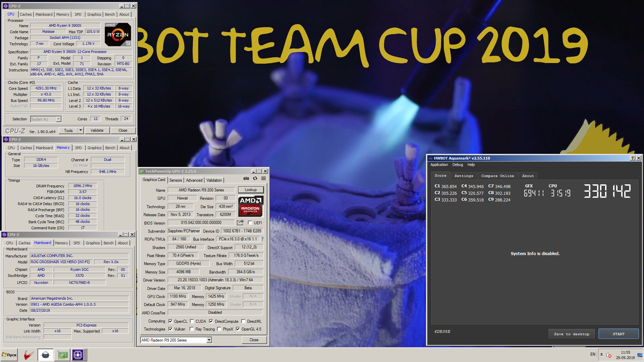Click the Core Speed 4291.30 MHz value
Image resolution: width=644 pixels, height=362 pixels.
point(46,88)
